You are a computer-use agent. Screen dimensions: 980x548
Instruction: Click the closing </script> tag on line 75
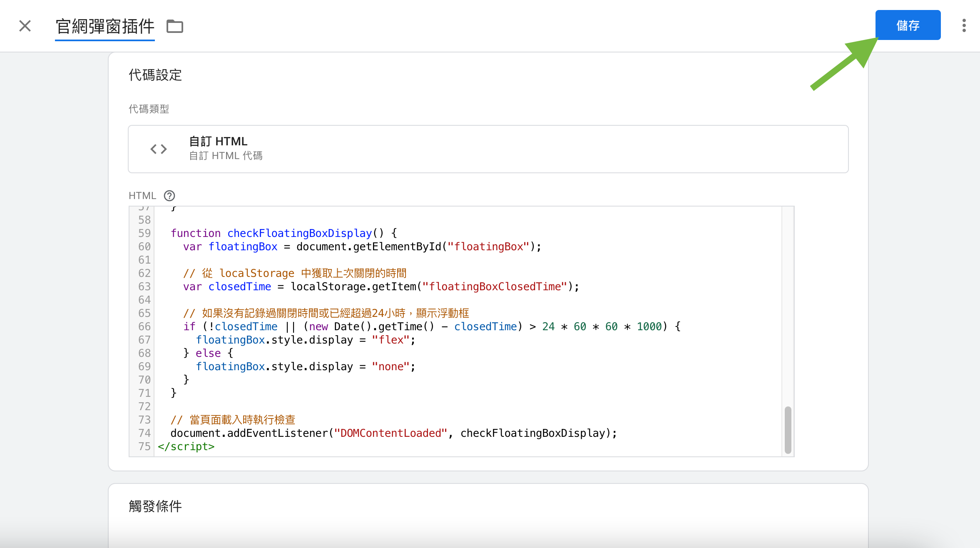point(186,446)
